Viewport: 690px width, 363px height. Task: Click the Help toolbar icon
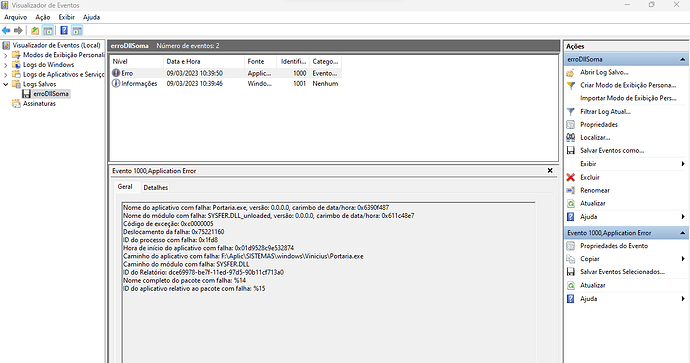pos(64,30)
